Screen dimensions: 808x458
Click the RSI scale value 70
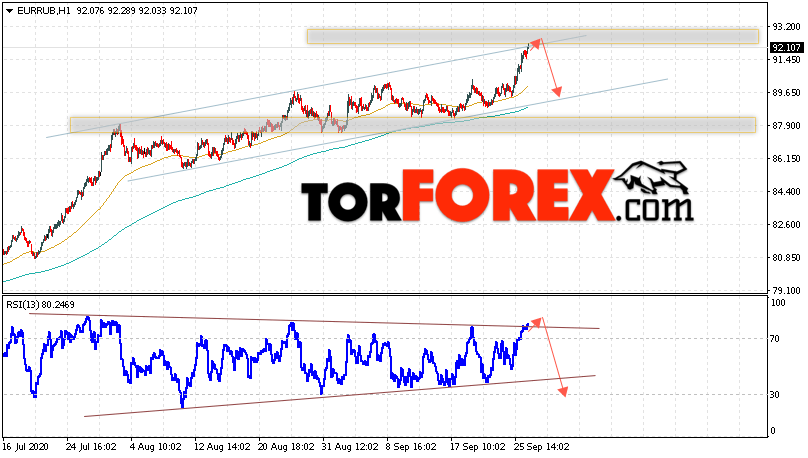[776, 338]
